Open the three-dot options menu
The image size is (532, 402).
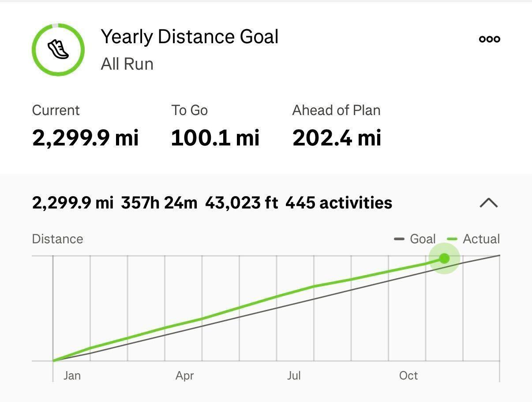(x=489, y=39)
